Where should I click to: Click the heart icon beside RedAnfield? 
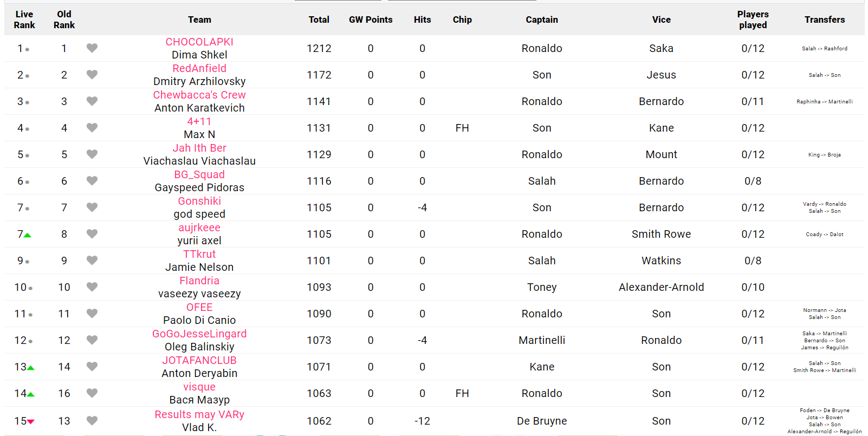[x=92, y=75]
